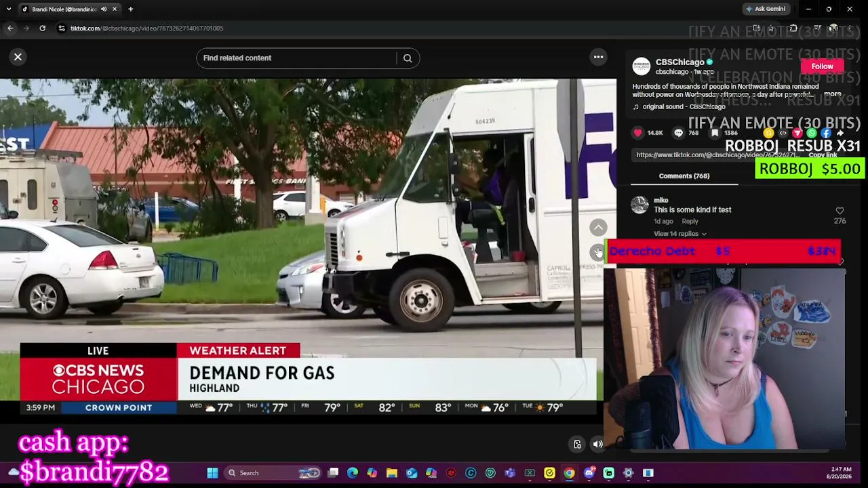The width and height of the screenshot is (868, 488).
Task: Go to the previous video with the up arrow
Action: 598,228
